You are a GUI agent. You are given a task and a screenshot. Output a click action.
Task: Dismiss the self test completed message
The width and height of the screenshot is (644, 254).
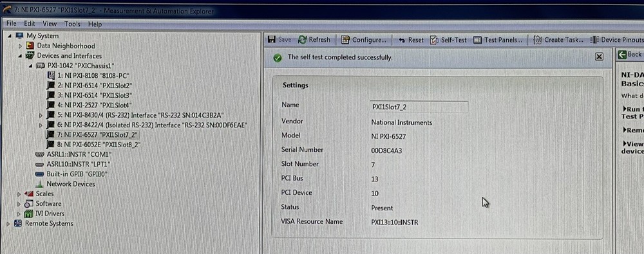point(599,57)
